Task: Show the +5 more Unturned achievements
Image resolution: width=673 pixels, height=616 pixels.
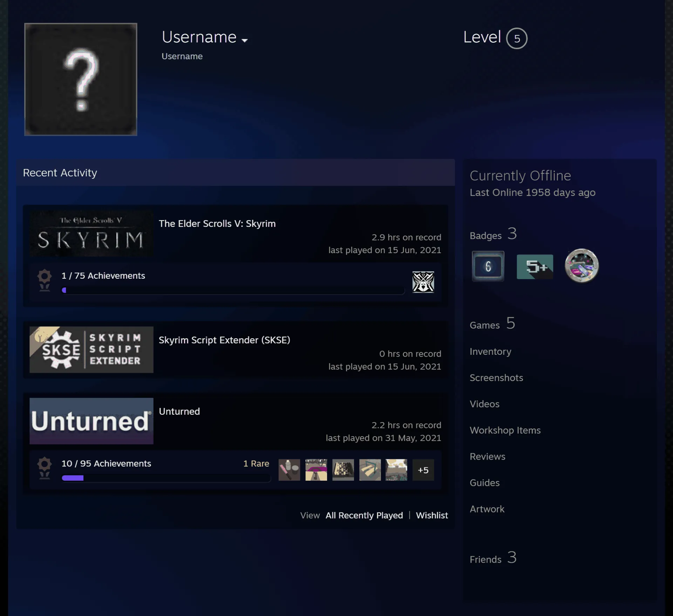Action: 423,470
